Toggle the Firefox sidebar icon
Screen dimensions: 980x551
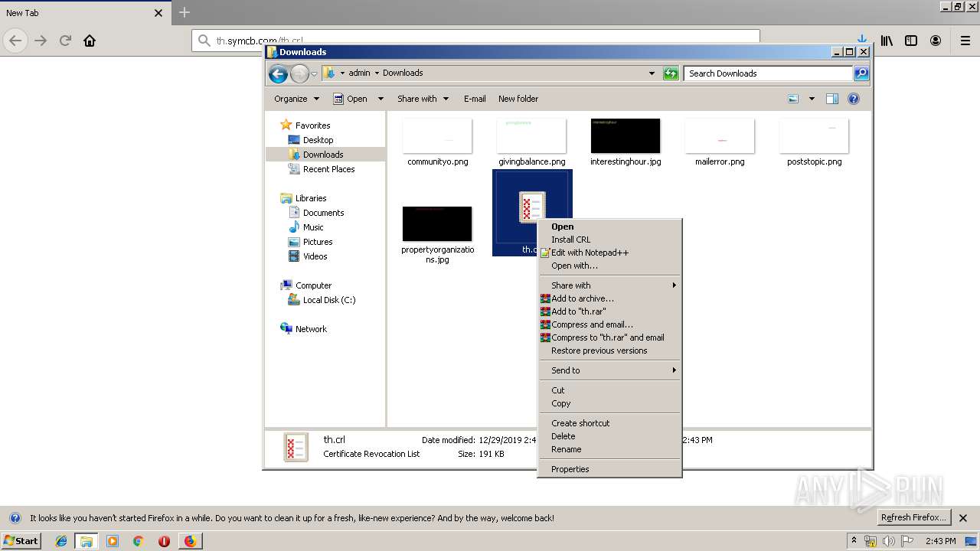(911, 41)
